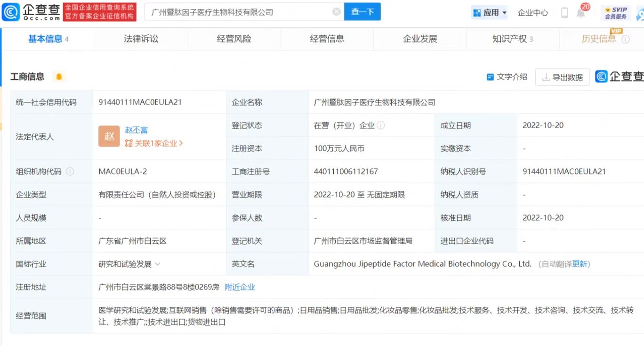The height and width of the screenshot is (346, 644).
Task: Click 更新 beside the English name
Action: coord(580,264)
